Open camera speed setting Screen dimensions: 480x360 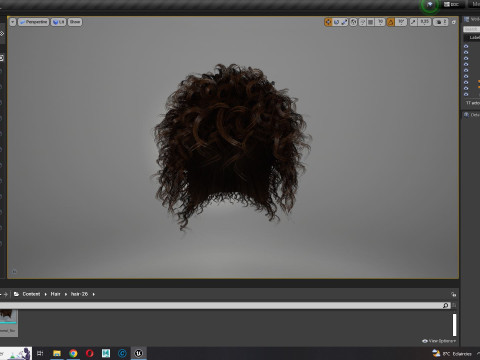(441, 22)
